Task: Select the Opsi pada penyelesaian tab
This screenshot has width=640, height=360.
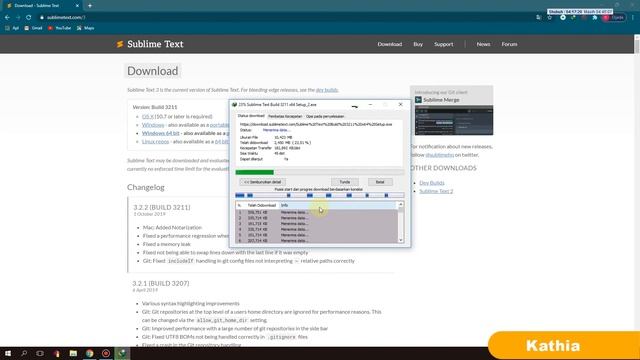Action: coord(325,116)
